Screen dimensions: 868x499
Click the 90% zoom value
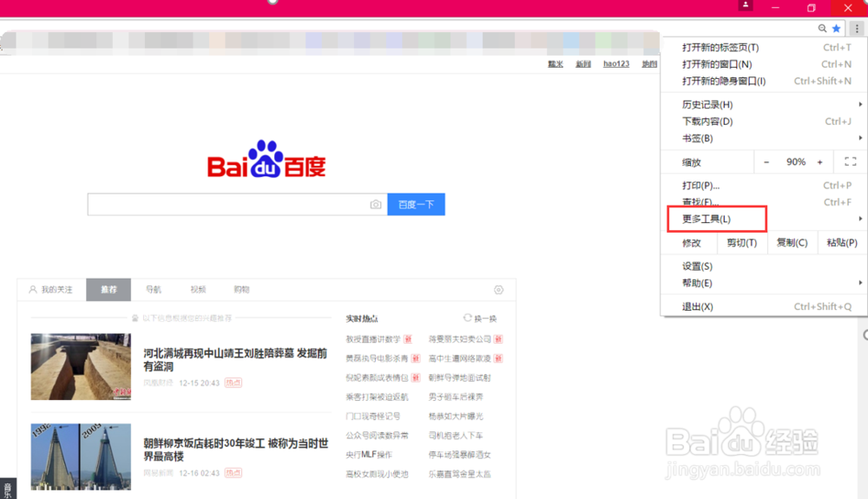796,162
